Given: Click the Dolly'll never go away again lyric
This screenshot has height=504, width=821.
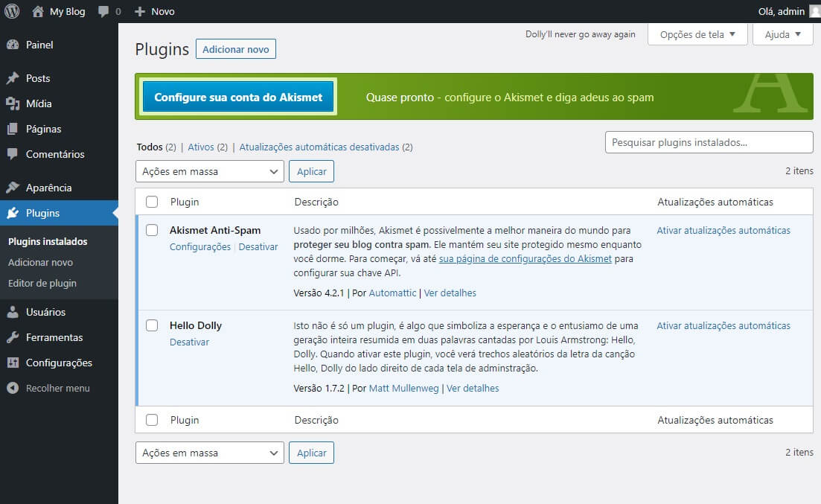Looking at the screenshot, I should (580, 34).
